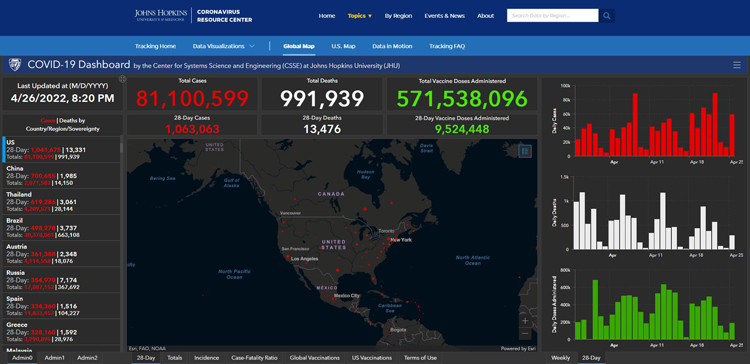750x364 pixels.
Task: Select Brazil in the country list
Action: [61, 228]
